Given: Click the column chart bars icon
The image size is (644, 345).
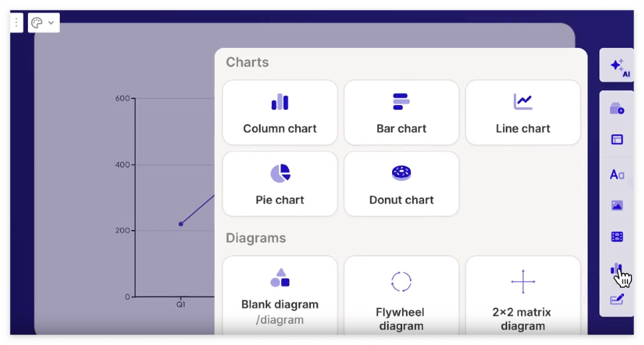Looking at the screenshot, I should coord(280,102).
